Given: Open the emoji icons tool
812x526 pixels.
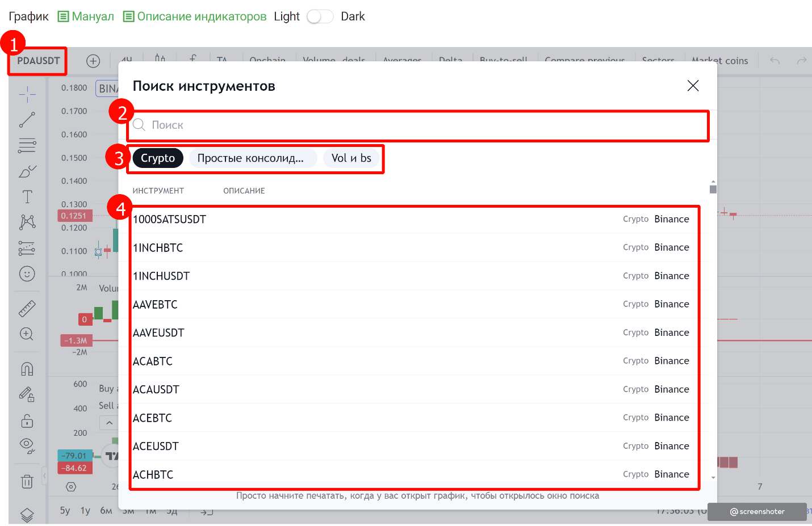Looking at the screenshot, I should [27, 274].
